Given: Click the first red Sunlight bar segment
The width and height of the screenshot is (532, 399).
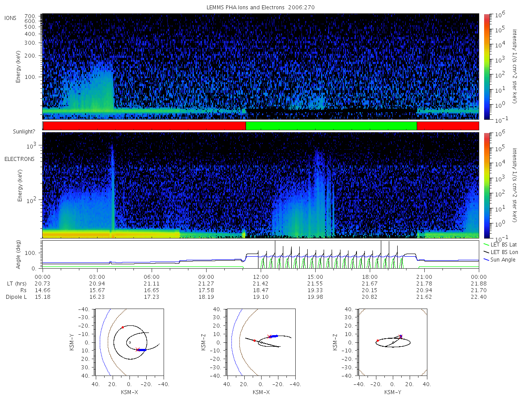Looking at the screenshot, I should click(145, 126).
